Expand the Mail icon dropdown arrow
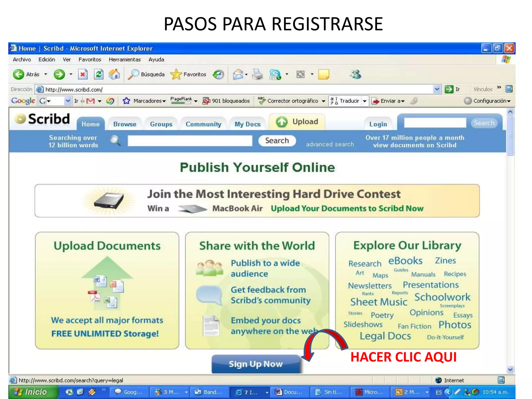Viewport: 532px width, 399px height. (x=246, y=75)
